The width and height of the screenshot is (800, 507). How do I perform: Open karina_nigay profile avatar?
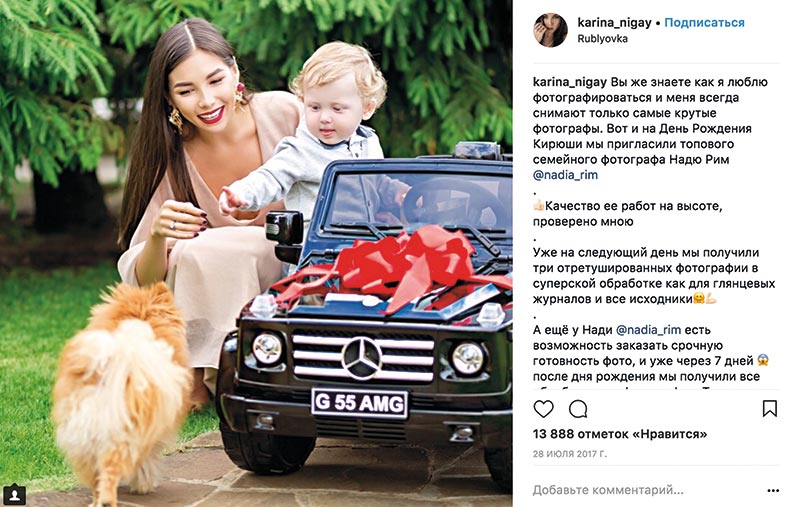pyautogui.click(x=551, y=30)
